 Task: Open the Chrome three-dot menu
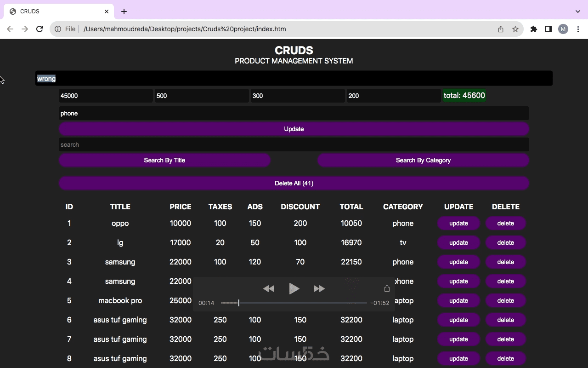[578, 29]
